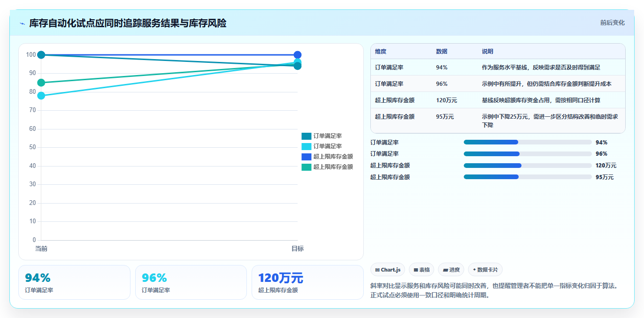Click the 说明 table column header
Image resolution: width=644 pixels, height=318 pixels.
(x=488, y=52)
